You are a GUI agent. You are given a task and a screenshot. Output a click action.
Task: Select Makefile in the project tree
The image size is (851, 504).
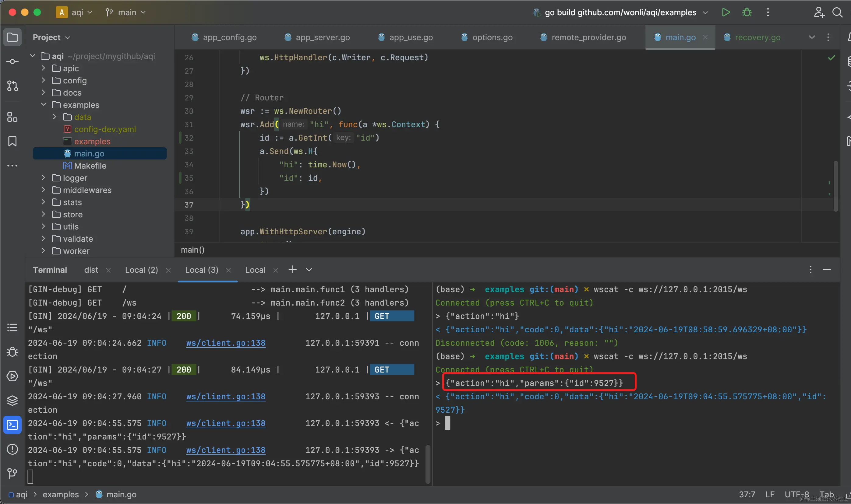[x=90, y=166]
